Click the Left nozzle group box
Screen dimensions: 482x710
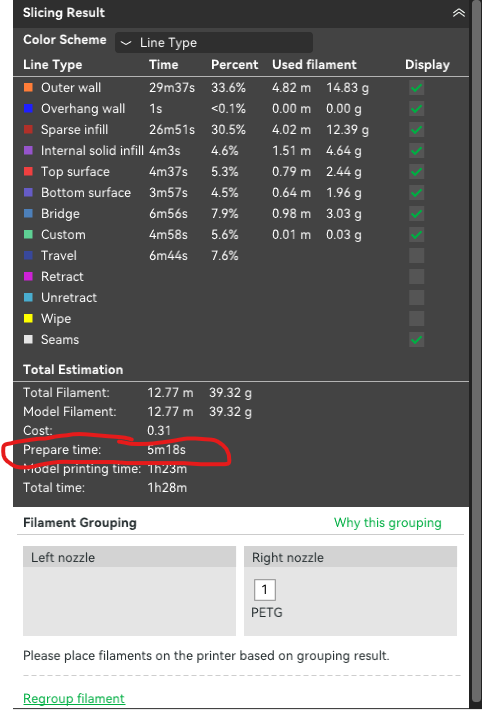(x=130, y=591)
